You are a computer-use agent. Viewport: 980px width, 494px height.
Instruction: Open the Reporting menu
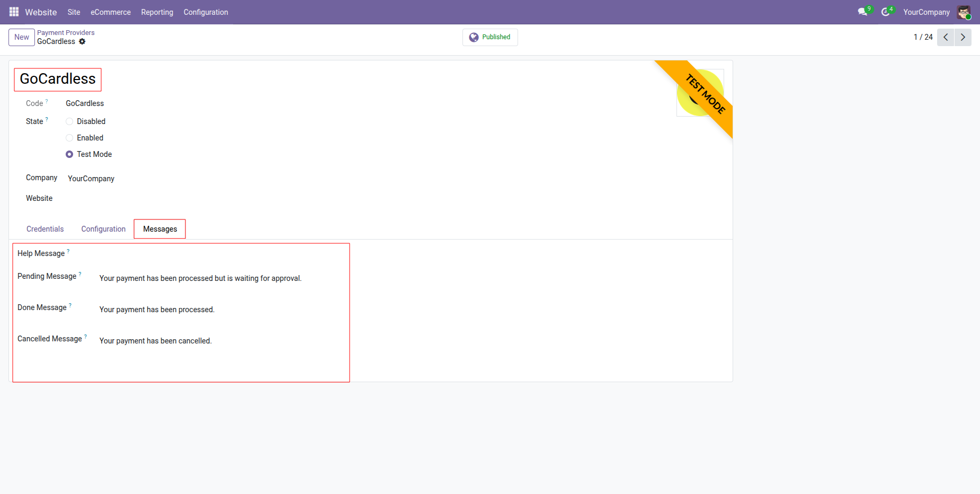click(157, 12)
